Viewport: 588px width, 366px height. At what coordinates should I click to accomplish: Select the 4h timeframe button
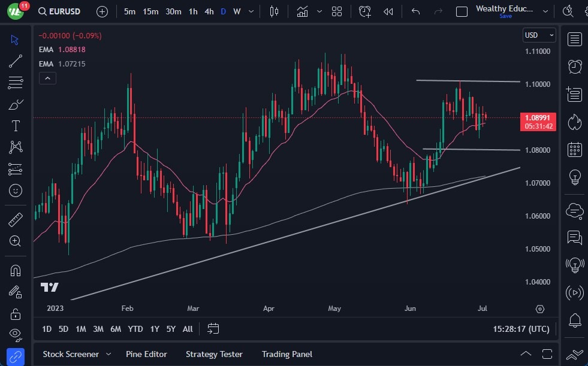click(209, 11)
